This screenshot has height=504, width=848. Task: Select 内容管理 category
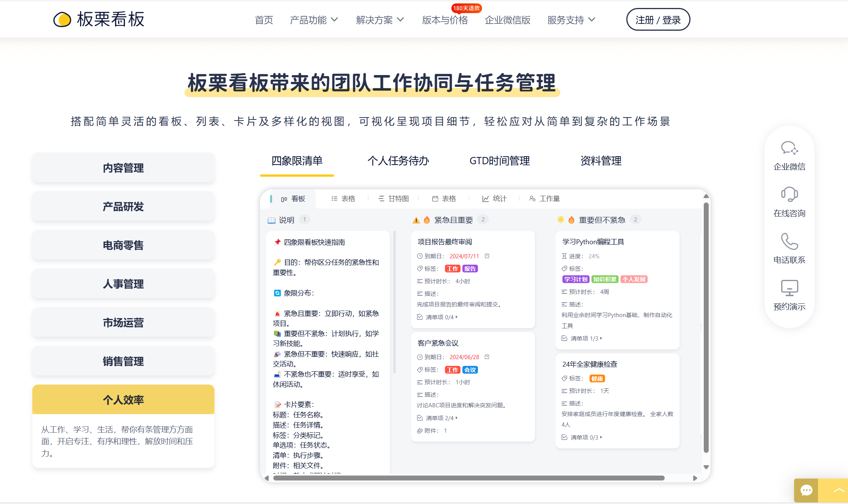[x=123, y=168]
